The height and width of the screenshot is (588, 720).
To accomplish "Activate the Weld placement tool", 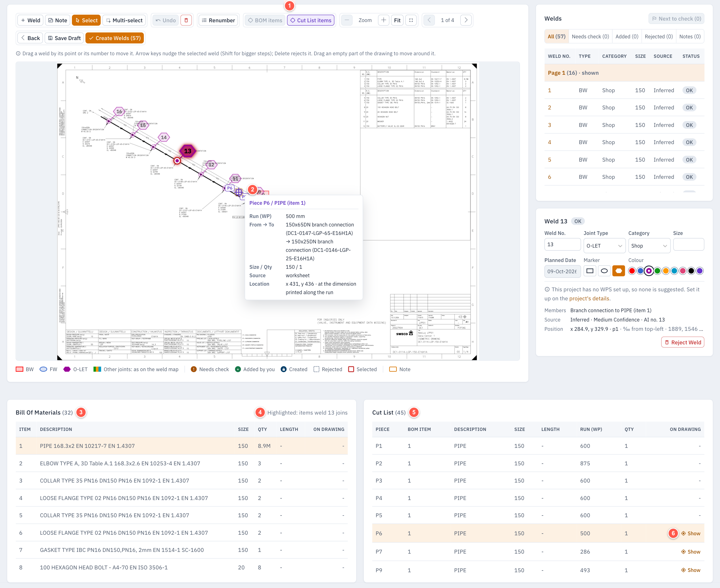I will click(x=30, y=20).
